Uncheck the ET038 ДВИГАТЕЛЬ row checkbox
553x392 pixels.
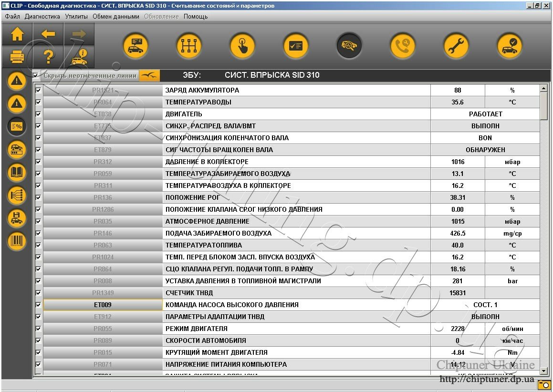pos(38,114)
